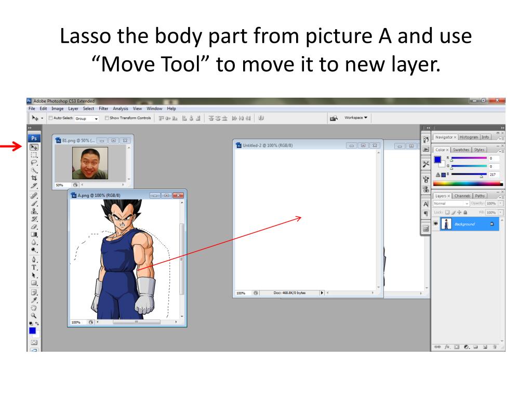Toggle lock transparent pixels
Viewport: 532px width, 399px height.
447,212
